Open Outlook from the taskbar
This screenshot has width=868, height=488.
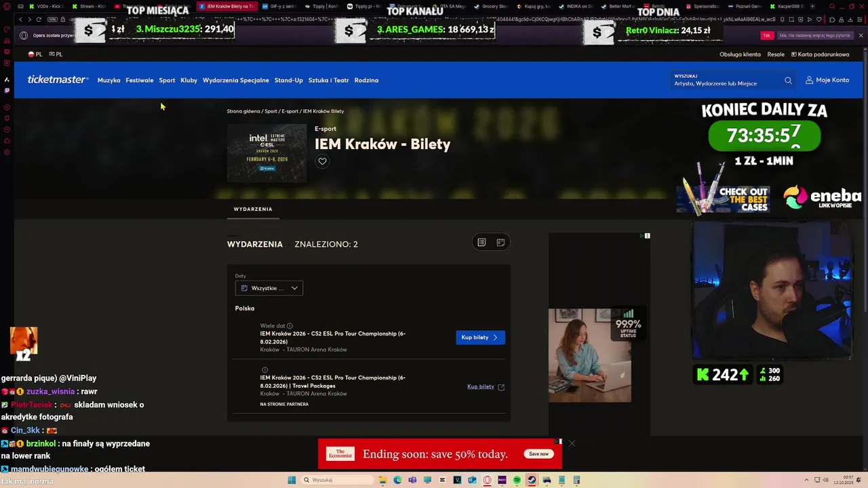point(472,480)
